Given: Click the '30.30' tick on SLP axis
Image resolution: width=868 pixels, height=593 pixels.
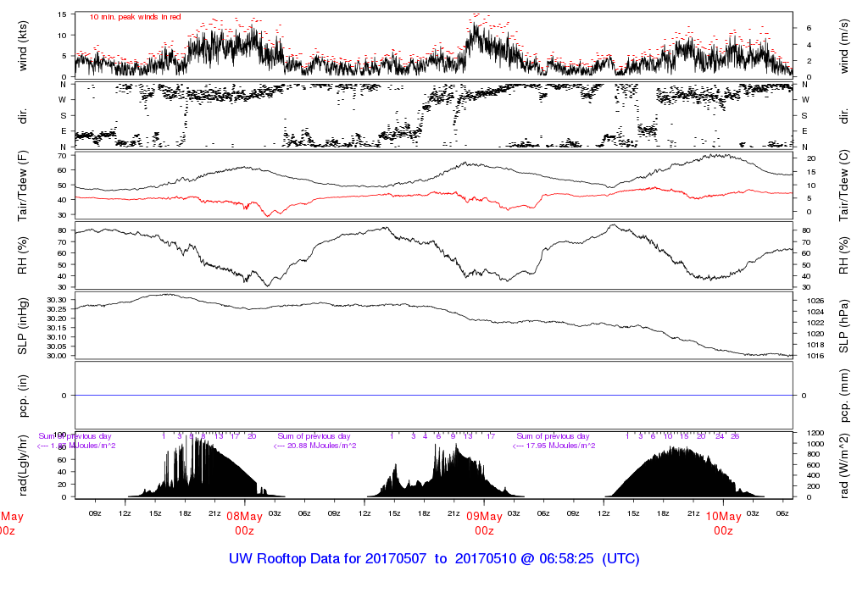Looking at the screenshot, I should click(x=57, y=300).
